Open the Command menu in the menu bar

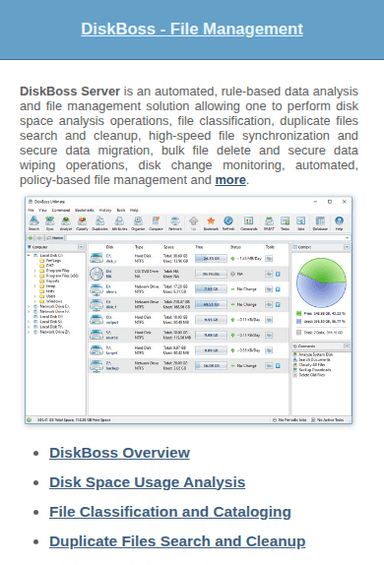click(61, 210)
